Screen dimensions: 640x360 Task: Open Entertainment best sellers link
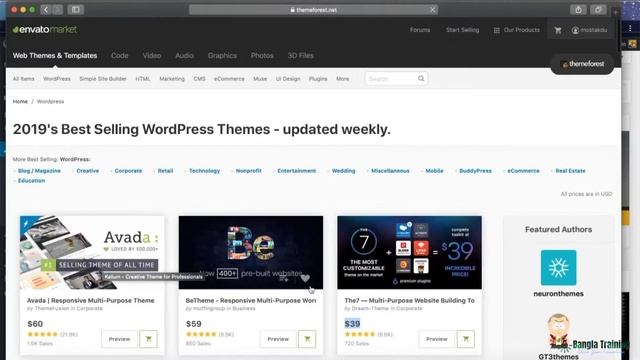coord(297,171)
